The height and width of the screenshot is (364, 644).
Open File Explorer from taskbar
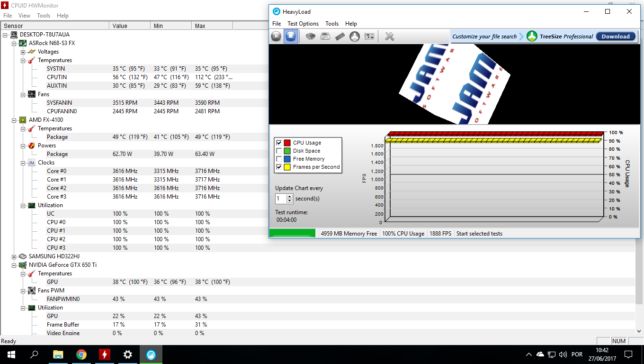(x=58, y=355)
